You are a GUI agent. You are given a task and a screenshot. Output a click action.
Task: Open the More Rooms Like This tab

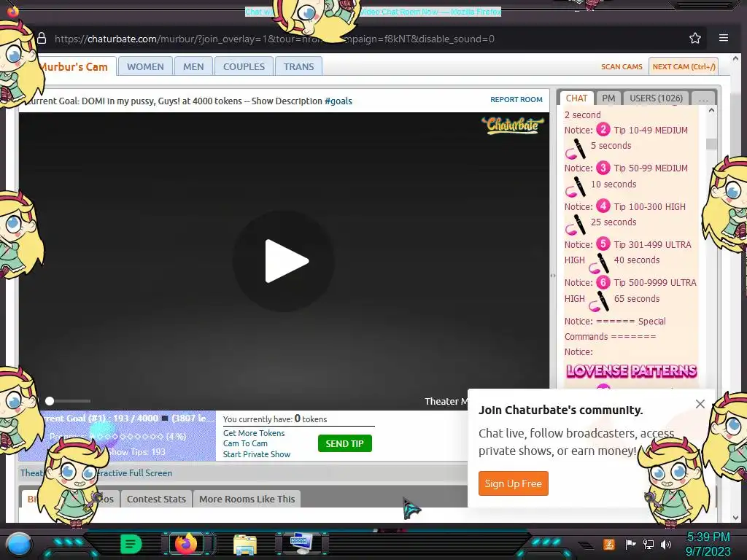coord(247,499)
